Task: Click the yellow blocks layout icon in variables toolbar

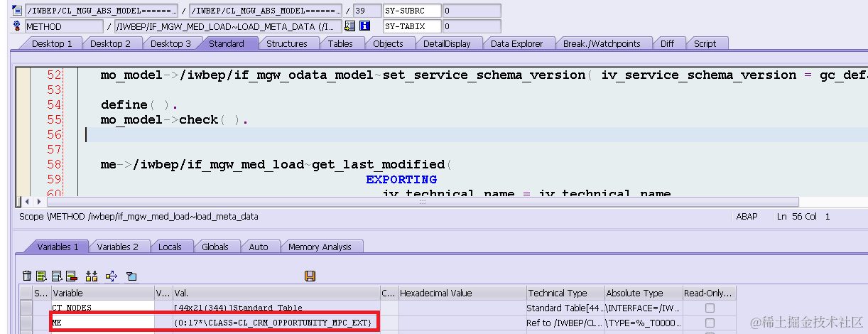Action: (92, 276)
